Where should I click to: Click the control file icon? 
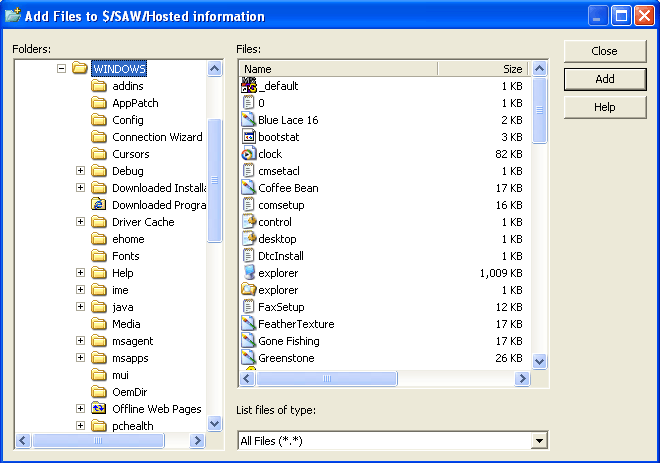(249, 222)
